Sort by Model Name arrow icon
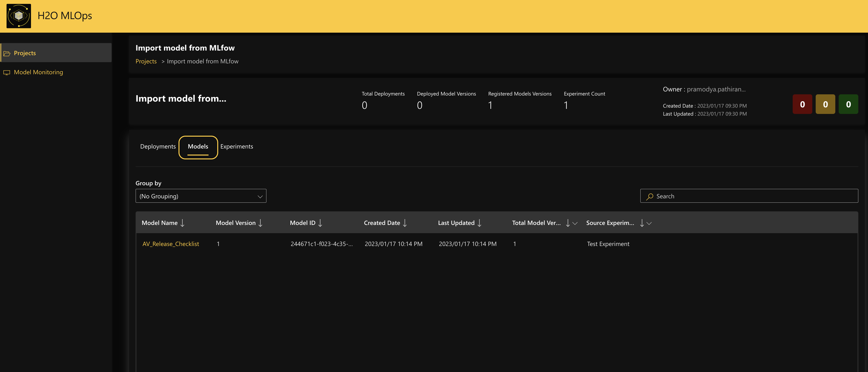This screenshot has height=372, width=868. 182,223
